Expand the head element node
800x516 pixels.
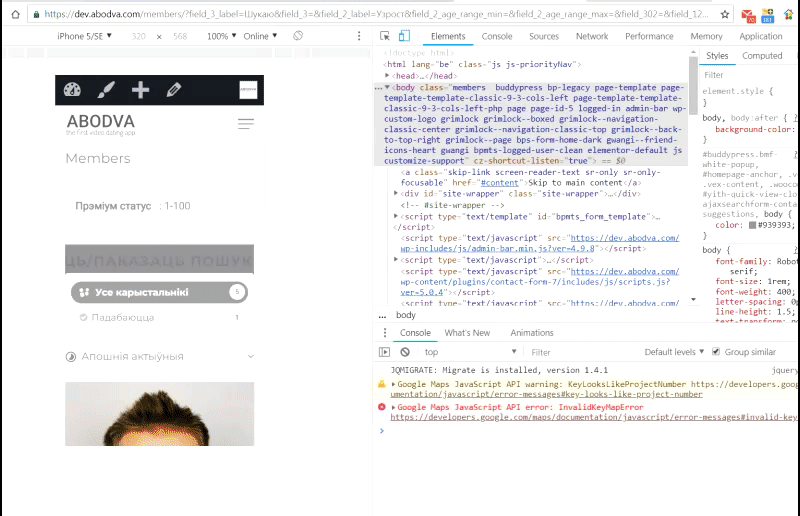click(387, 76)
